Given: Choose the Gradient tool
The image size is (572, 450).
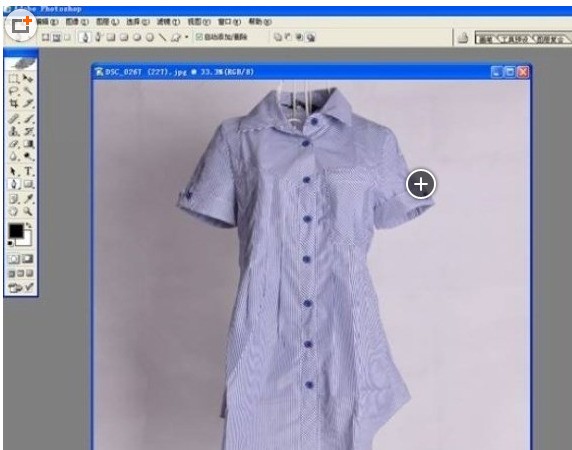Looking at the screenshot, I should [x=28, y=144].
